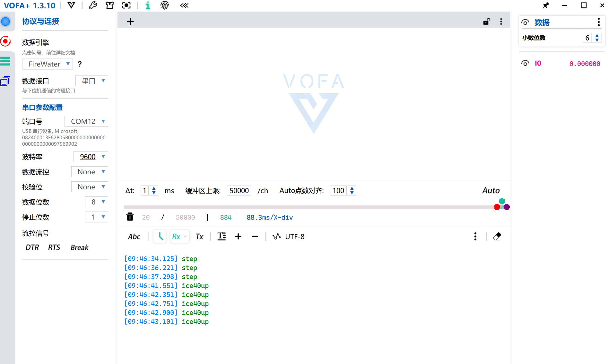This screenshot has width=608, height=364.
Task: Toggle the Abc text display mode
Action: (134, 237)
